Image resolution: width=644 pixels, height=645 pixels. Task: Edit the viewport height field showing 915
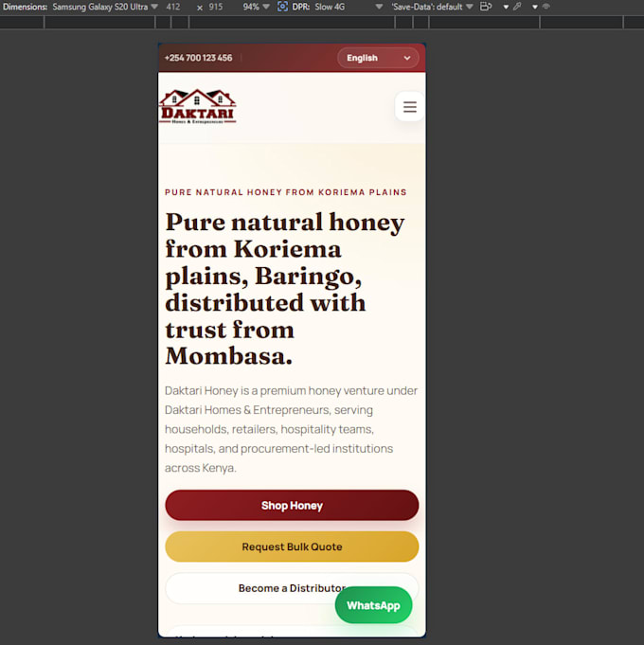tap(216, 7)
